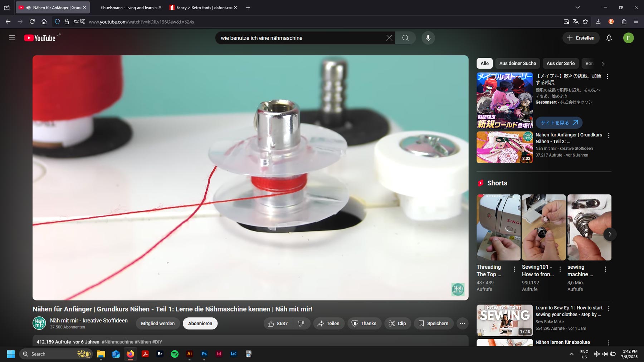
Task: Like the video with thumbs up
Action: (278, 323)
